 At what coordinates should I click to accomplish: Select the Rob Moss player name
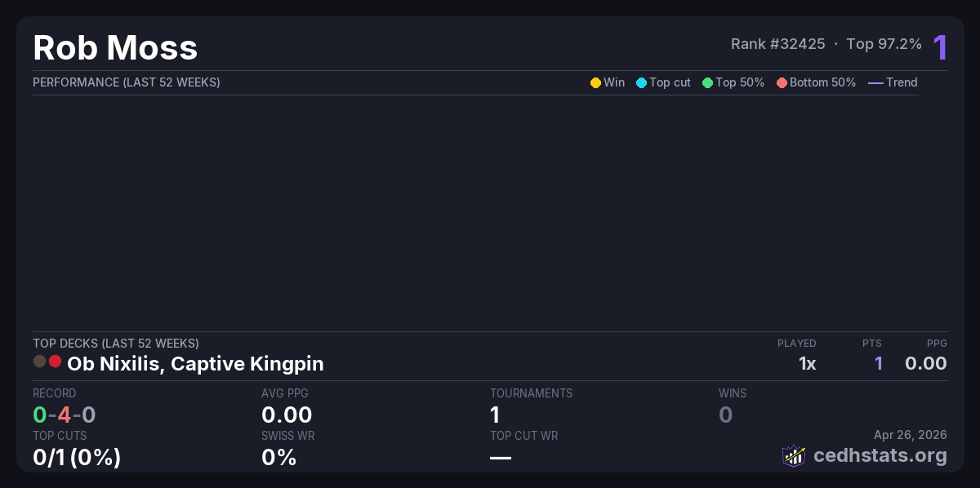[x=115, y=48]
